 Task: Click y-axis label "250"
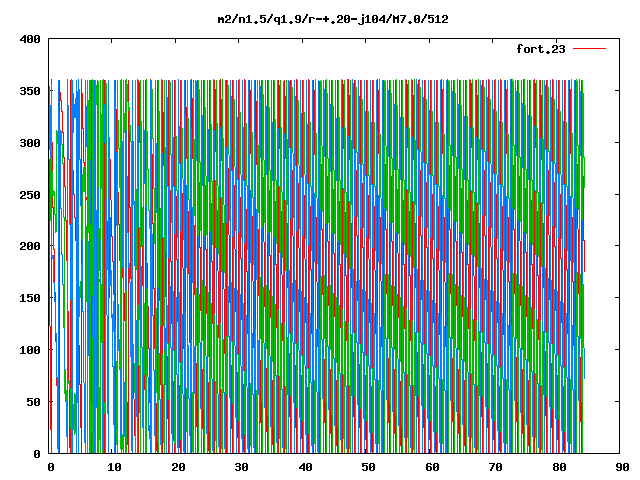coord(30,195)
